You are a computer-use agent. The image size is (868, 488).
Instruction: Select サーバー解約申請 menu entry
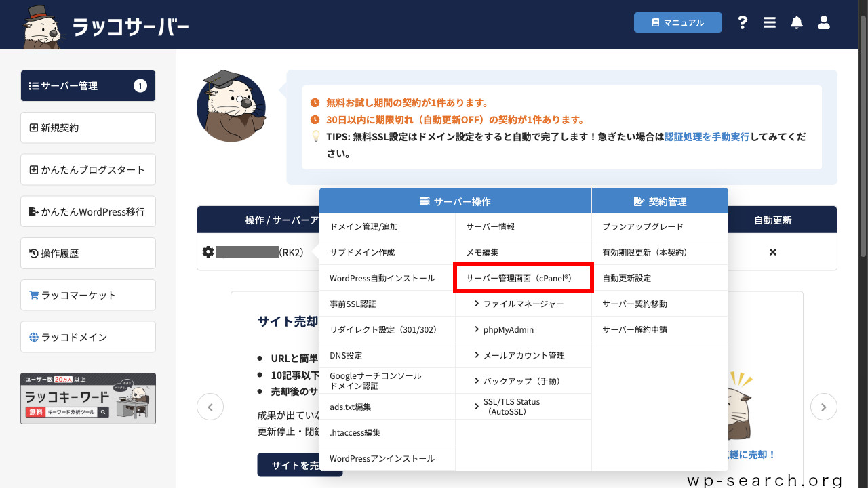660,329
